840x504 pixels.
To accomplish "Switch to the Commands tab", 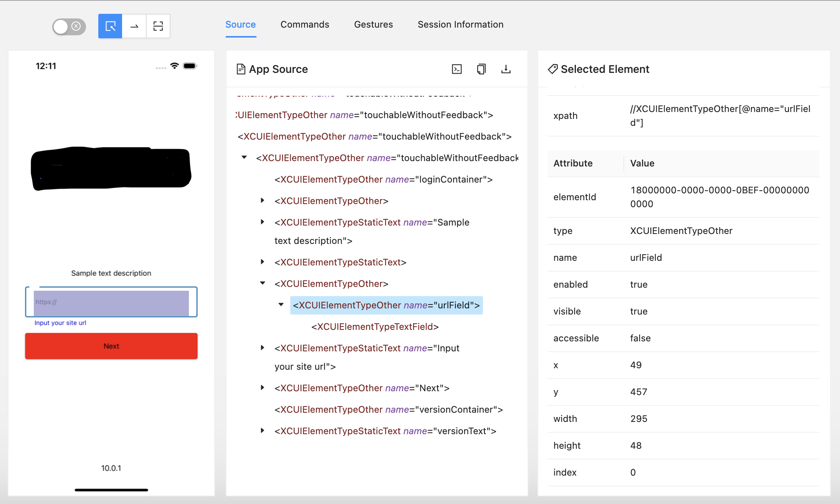I will click(304, 24).
